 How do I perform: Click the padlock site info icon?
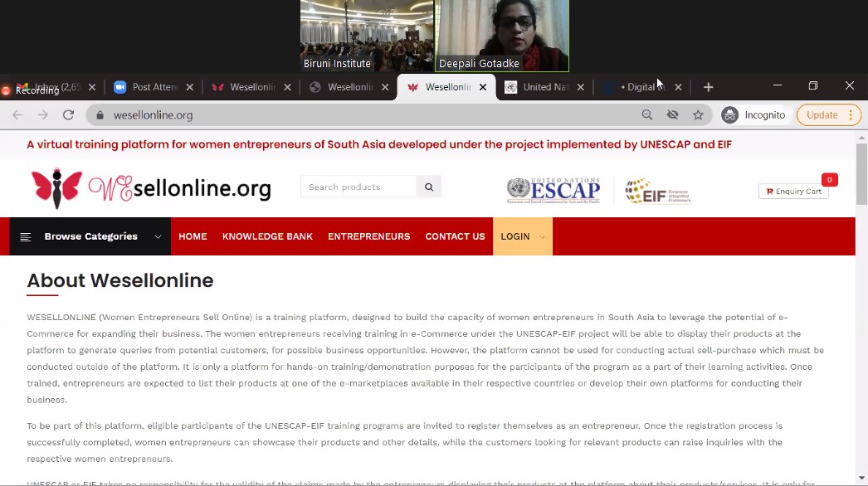[x=100, y=115]
